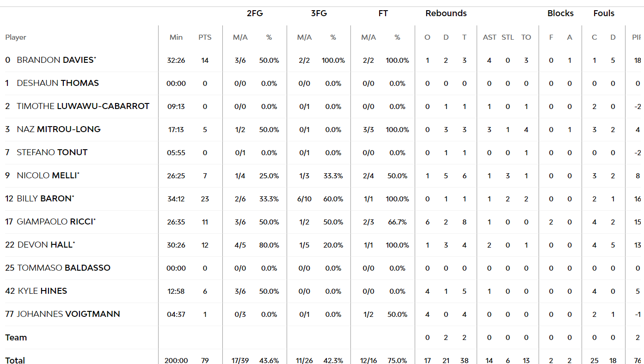This screenshot has height=364, width=644.
Task: Click Kyle Hines' name
Action: (x=43, y=291)
